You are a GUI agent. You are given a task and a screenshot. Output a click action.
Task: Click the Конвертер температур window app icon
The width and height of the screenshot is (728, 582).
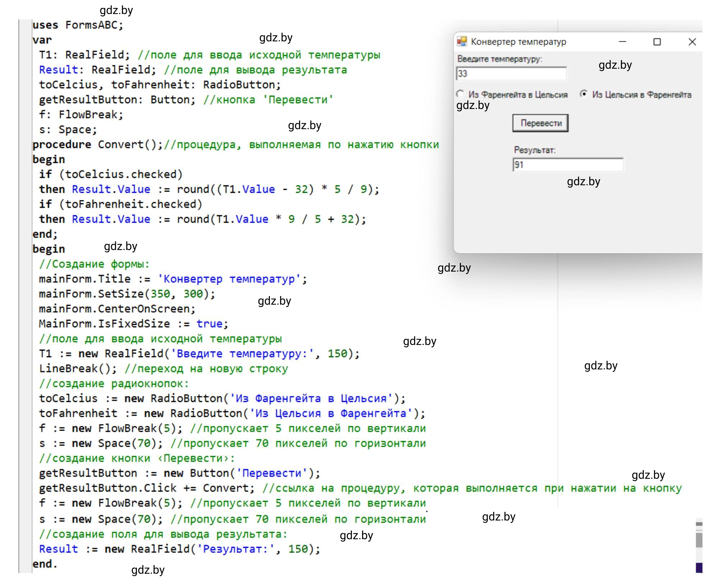coord(462,42)
